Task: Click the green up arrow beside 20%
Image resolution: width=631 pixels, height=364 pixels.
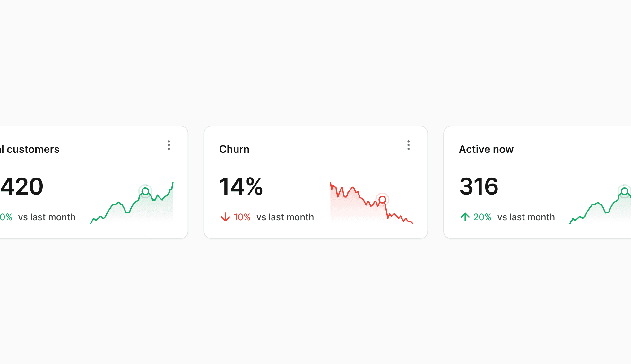Action: point(465,217)
